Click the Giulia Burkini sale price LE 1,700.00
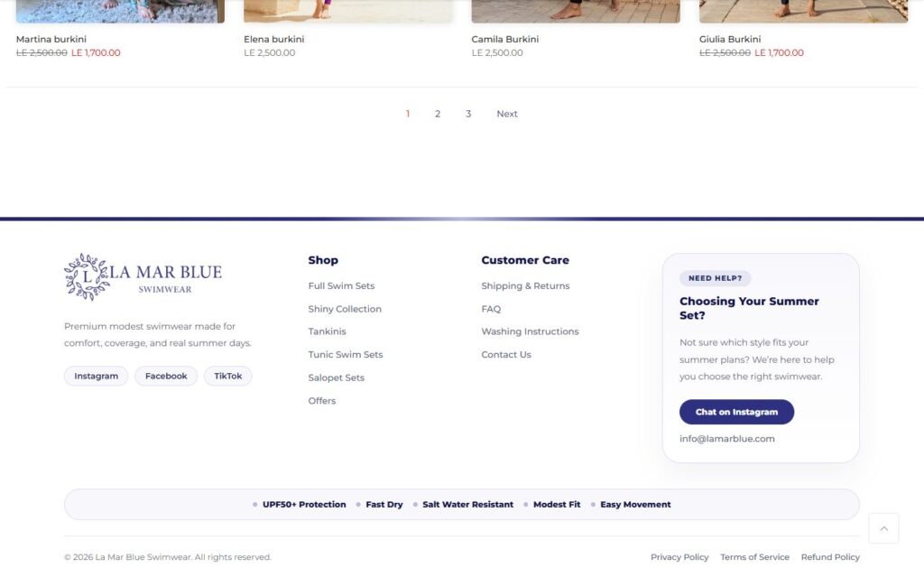Screen dimensions: 924x578 pyautogui.click(x=779, y=53)
